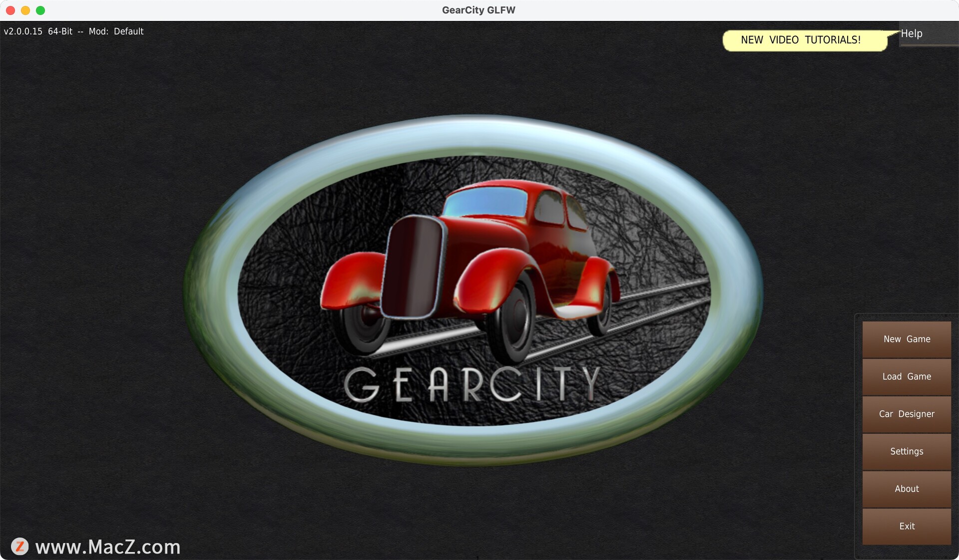Click the www.MacZ.com watermark text
The height and width of the screenshot is (560, 959).
click(108, 547)
